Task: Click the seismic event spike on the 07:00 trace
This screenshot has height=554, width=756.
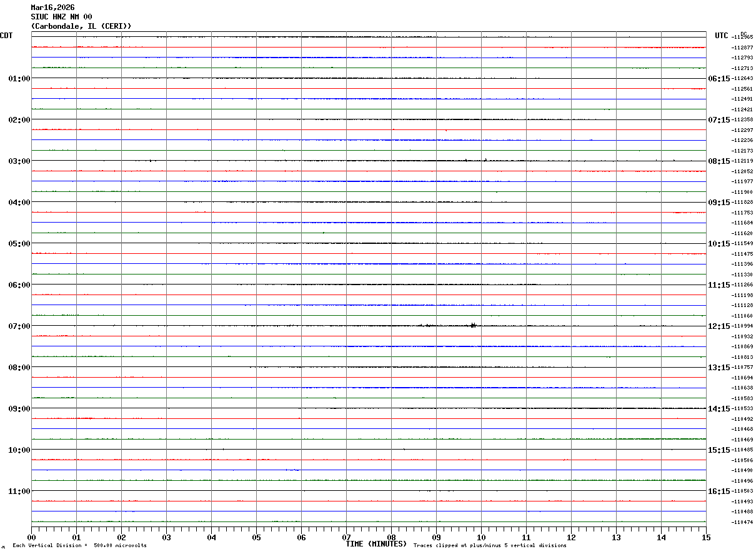Action: [473, 325]
